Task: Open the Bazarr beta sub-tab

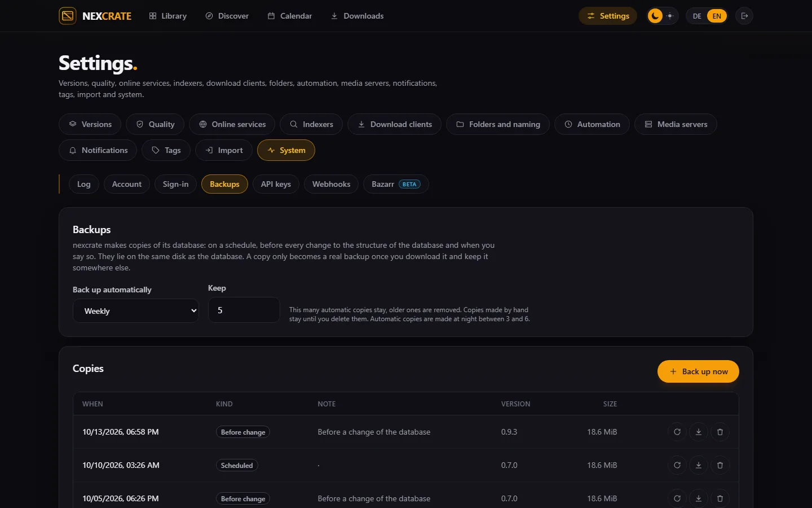Action: pyautogui.click(x=396, y=184)
